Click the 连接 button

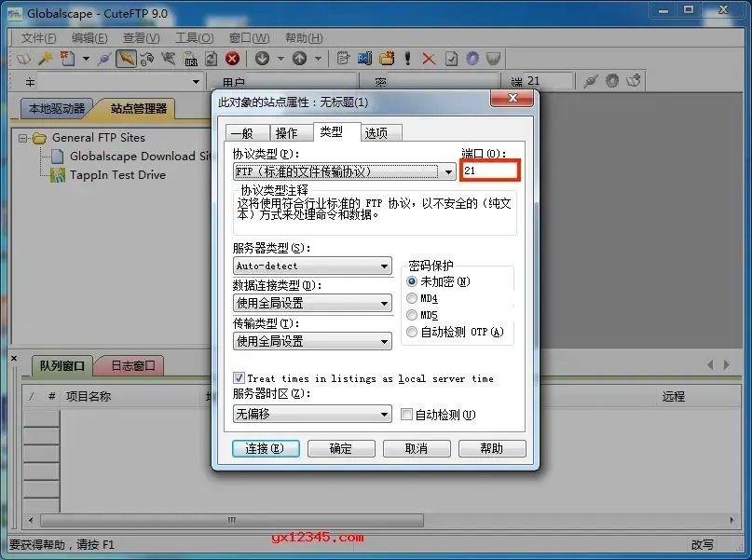tap(266, 449)
